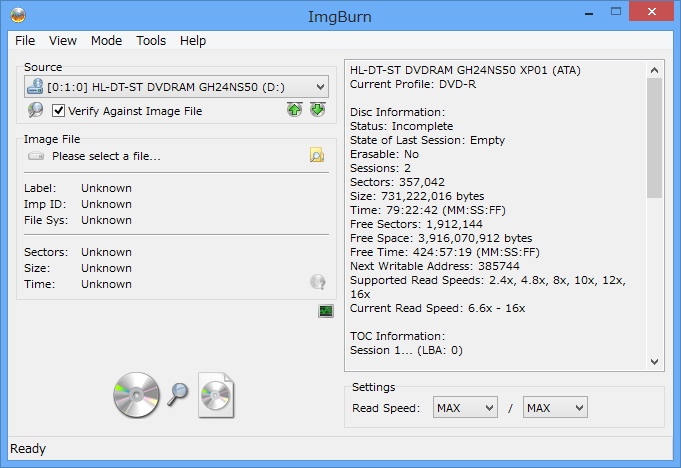Click the Label 'Unknown' value

(x=106, y=188)
